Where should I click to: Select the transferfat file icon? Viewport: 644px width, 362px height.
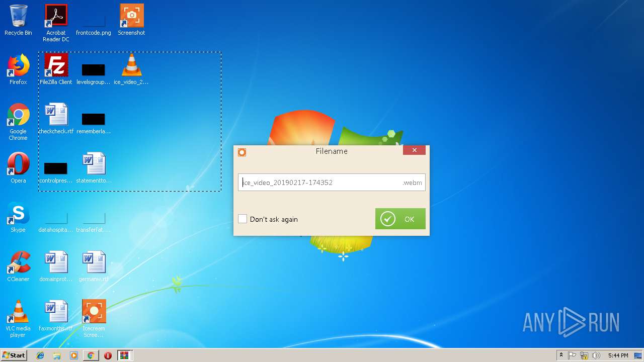click(x=94, y=221)
